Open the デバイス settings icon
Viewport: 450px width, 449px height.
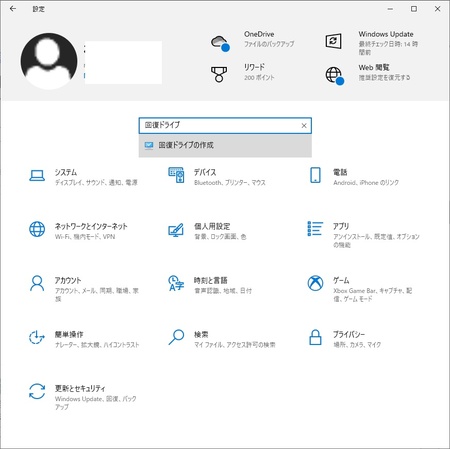coord(176,175)
